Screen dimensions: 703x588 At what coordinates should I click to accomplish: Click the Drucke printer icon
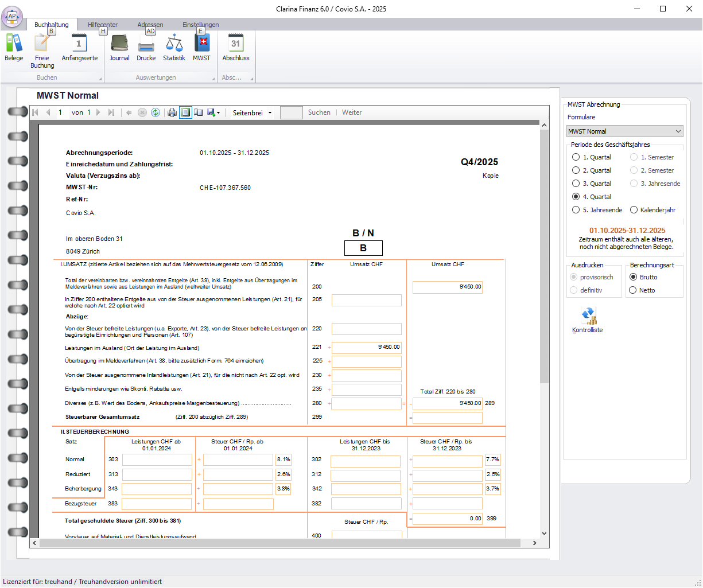click(x=146, y=48)
